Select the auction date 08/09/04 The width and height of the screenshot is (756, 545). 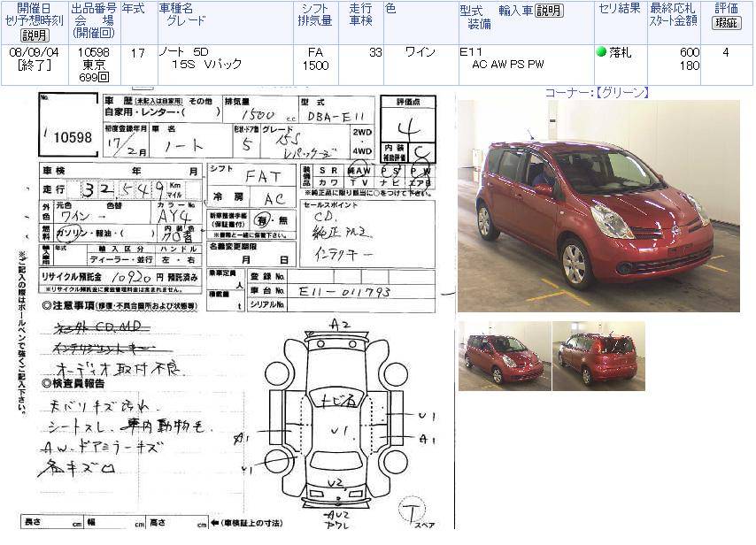point(35,52)
